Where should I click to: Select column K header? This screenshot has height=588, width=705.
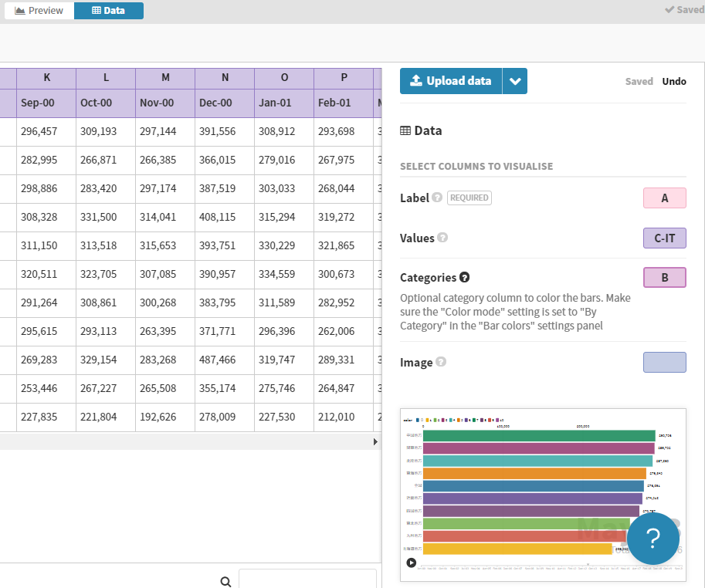(x=46, y=78)
